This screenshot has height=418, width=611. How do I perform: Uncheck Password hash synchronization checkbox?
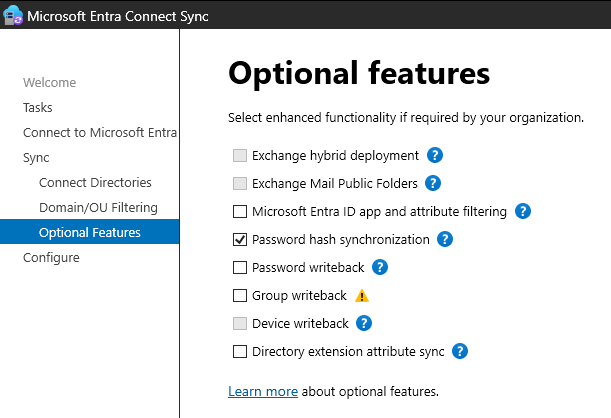(240, 240)
